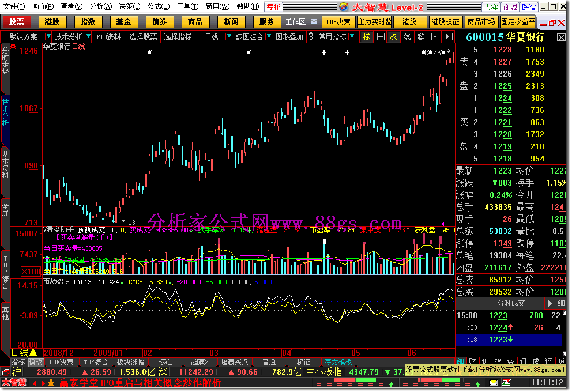Open the 多图组合 dropdown arrow

tap(269, 36)
